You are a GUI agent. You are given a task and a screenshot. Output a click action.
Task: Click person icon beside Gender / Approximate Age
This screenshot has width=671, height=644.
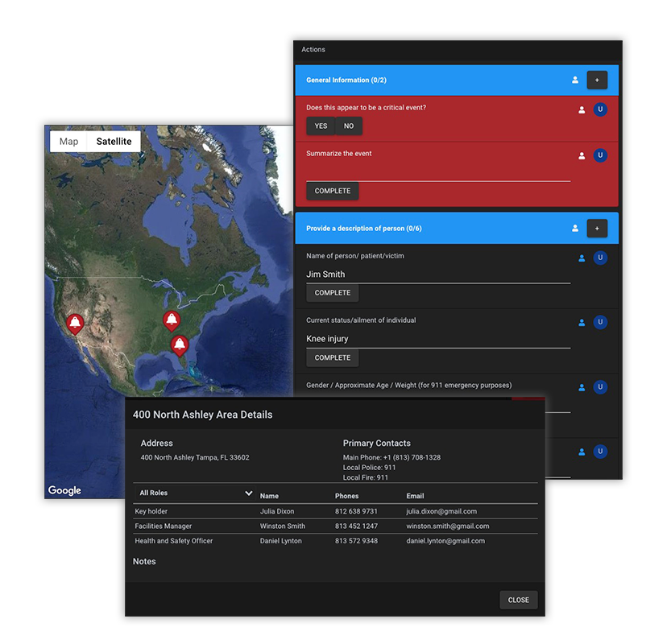point(582,387)
